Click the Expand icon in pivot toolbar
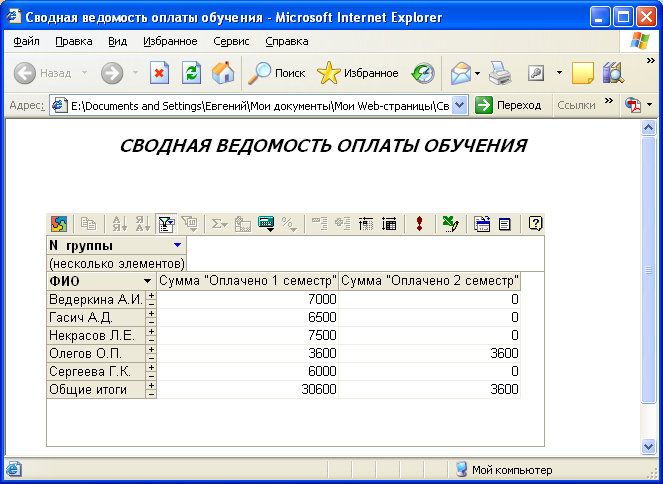The width and height of the screenshot is (663, 484). tap(343, 224)
